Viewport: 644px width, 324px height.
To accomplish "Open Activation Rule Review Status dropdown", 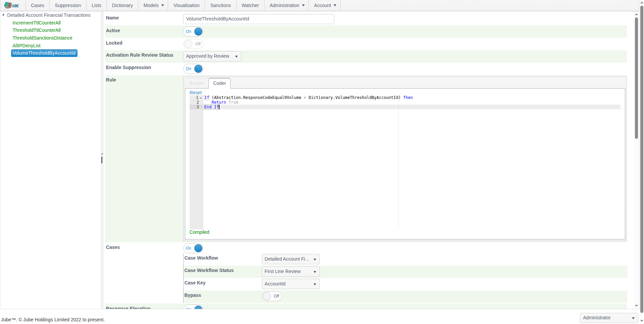I will (x=212, y=56).
